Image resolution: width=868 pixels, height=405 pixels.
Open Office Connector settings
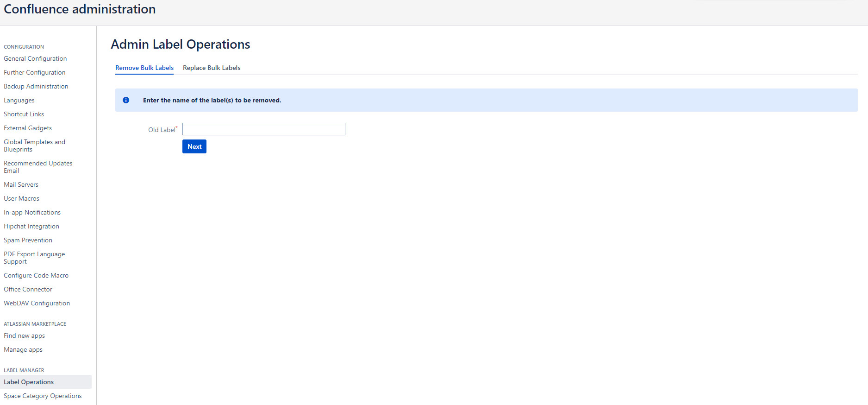tap(28, 289)
